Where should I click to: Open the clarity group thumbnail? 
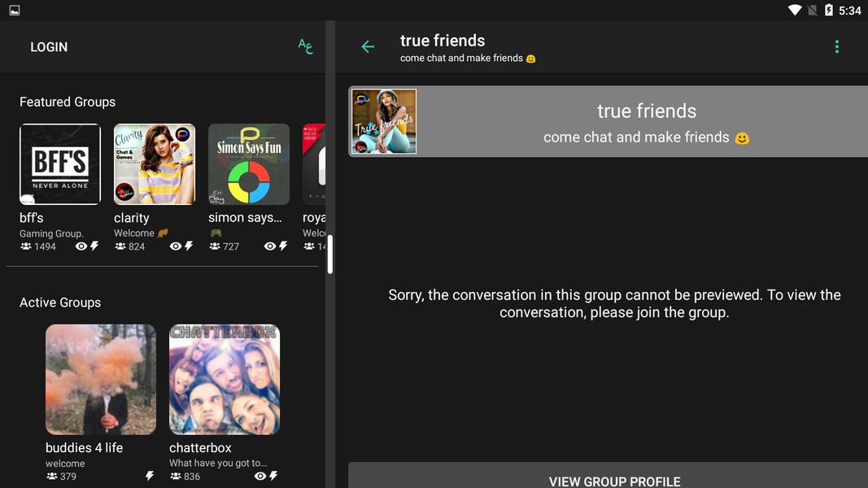pos(155,164)
